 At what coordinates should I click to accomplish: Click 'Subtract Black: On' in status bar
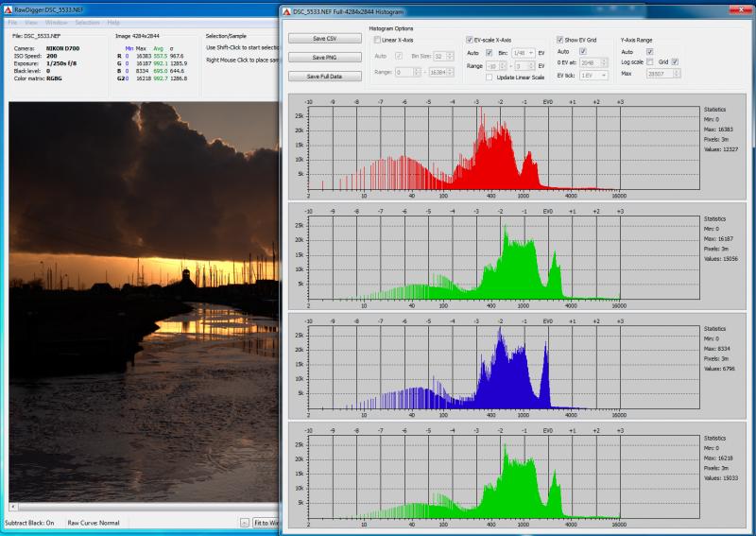29,523
